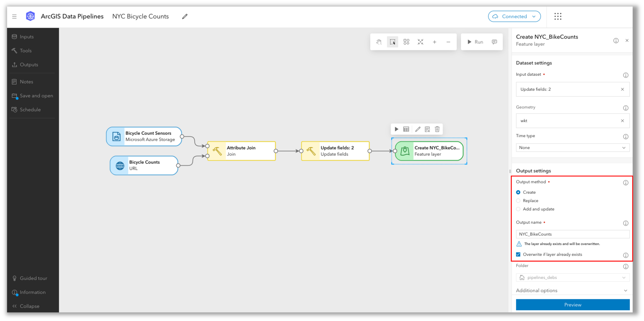Click the Output name field
The image size is (644, 321).
[x=573, y=234]
